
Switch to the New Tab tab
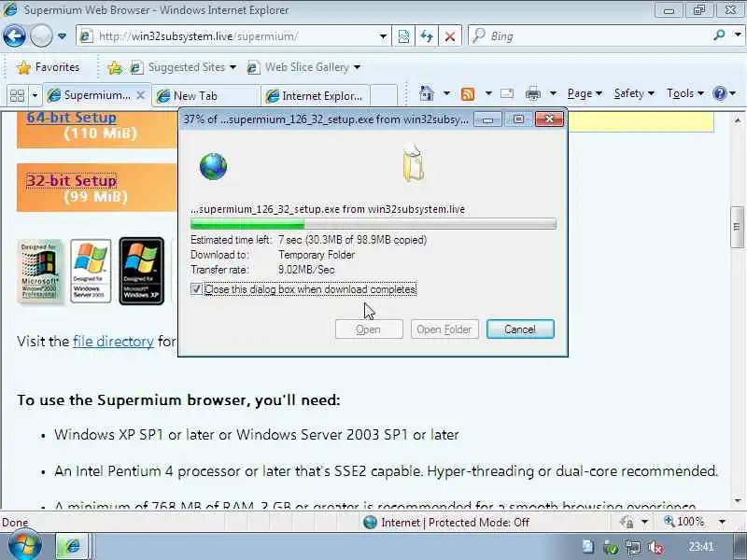205,96
